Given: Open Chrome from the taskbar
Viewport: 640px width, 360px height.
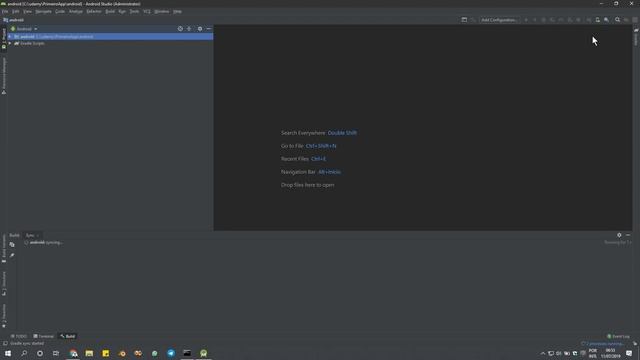Looking at the screenshot, I should (73, 353).
